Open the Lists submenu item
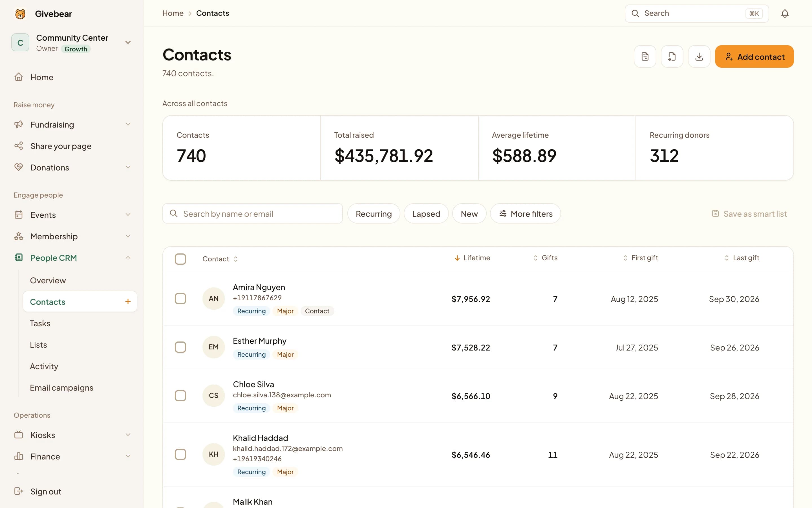The image size is (812, 508). point(80,345)
